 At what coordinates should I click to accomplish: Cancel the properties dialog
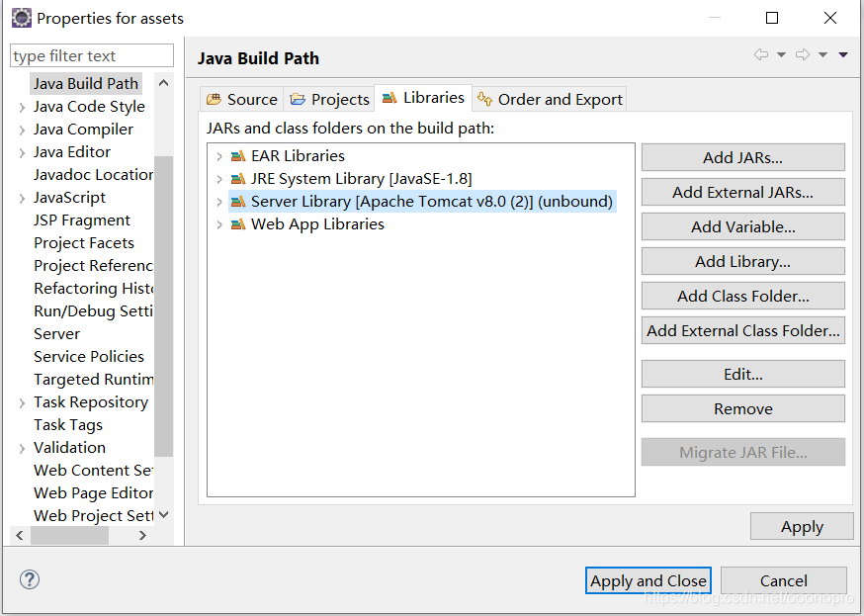click(x=784, y=580)
